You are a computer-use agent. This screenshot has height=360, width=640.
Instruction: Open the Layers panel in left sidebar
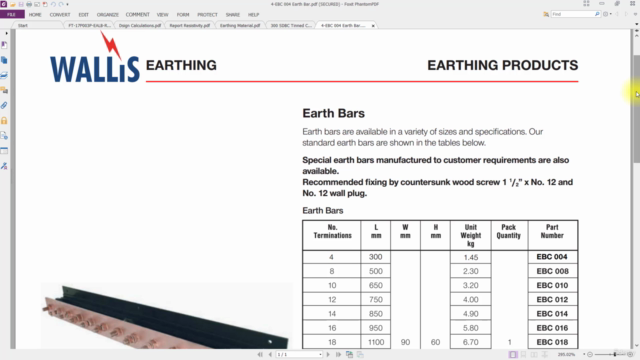tap(4, 75)
